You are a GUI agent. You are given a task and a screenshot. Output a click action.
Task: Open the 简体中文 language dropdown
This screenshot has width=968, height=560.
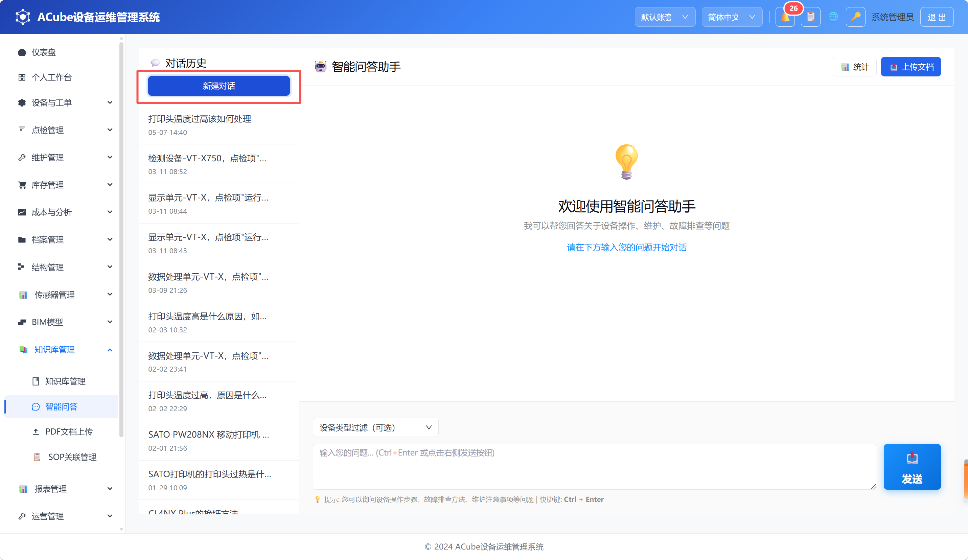732,17
